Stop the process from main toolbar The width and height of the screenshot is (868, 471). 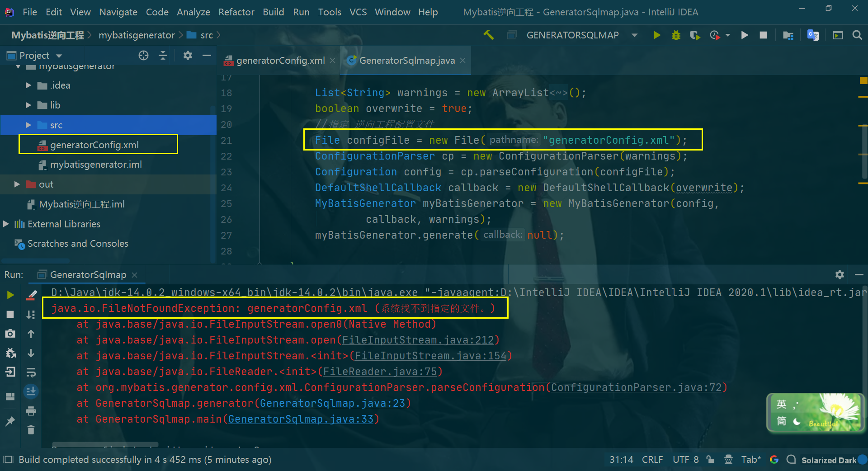[x=763, y=35]
